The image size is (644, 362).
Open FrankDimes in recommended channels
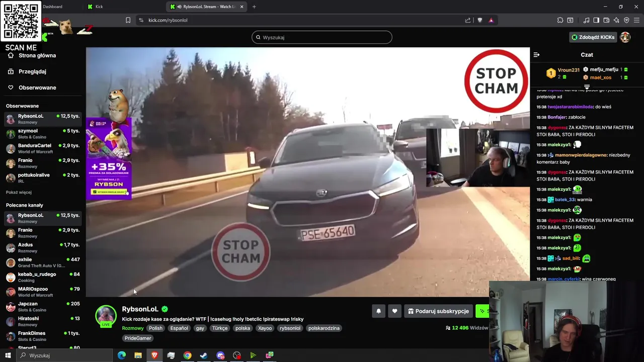43,336
